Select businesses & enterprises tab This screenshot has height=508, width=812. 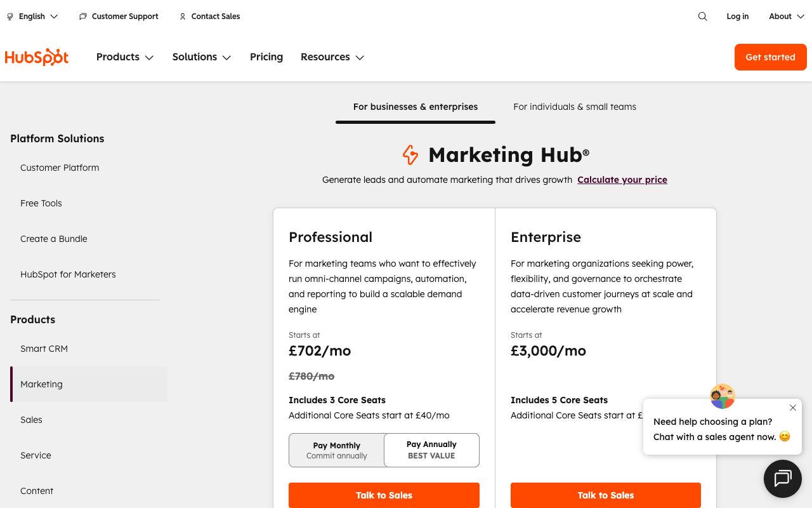416,107
